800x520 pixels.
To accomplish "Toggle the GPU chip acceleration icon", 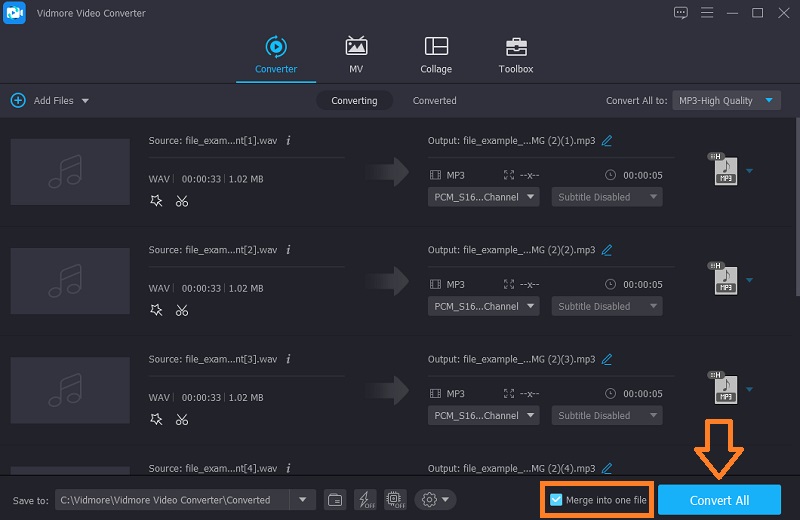I will (394, 499).
